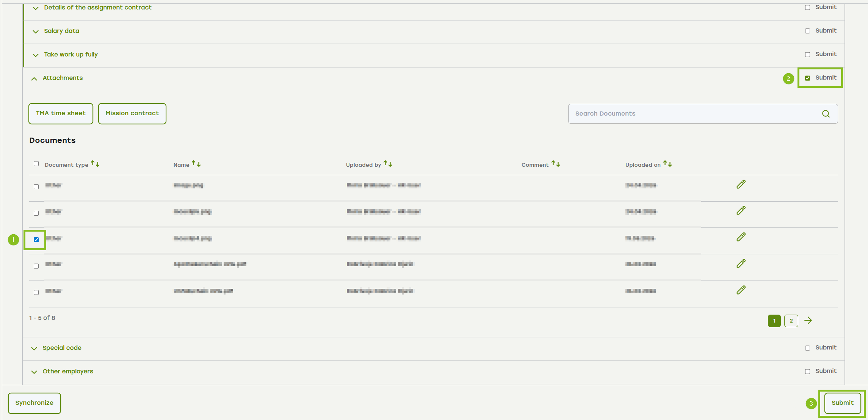This screenshot has width=868, height=420.
Task: Select the first document row checkbox
Action: (36, 186)
